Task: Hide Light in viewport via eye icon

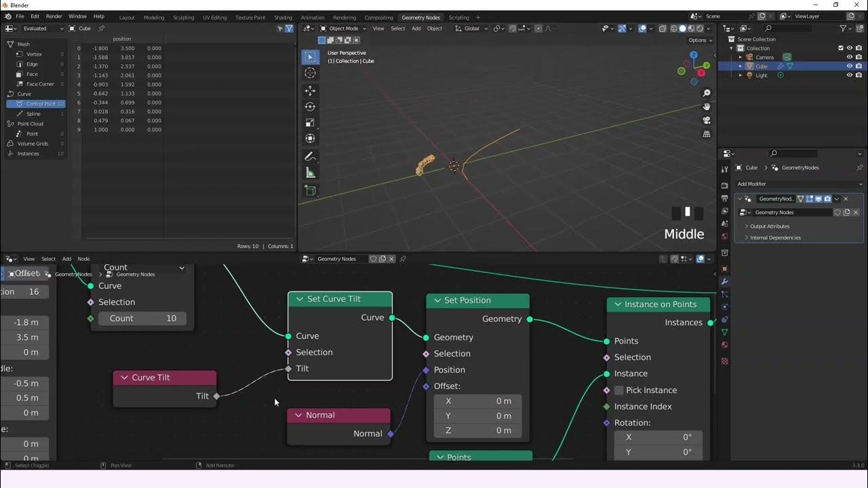Action: coord(850,75)
